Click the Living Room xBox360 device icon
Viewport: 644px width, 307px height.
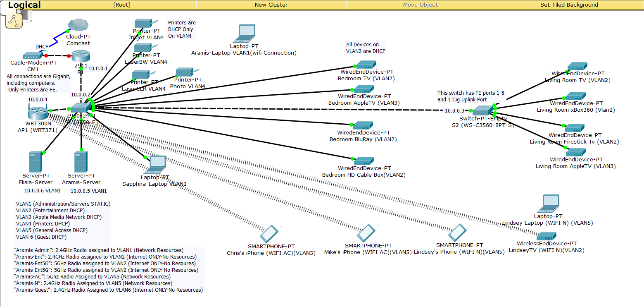pos(575,96)
